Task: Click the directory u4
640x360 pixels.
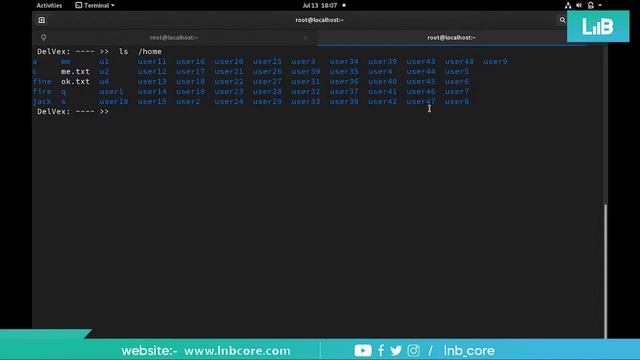Action: coord(104,82)
